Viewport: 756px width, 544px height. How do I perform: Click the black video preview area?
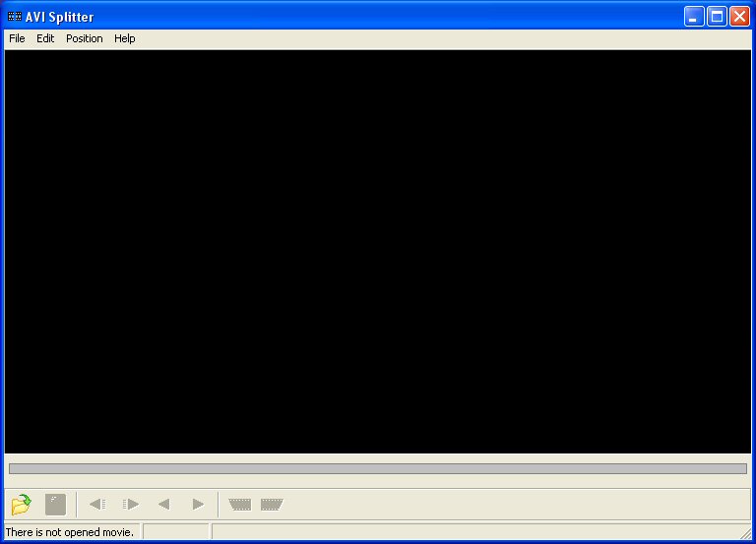pos(378,252)
